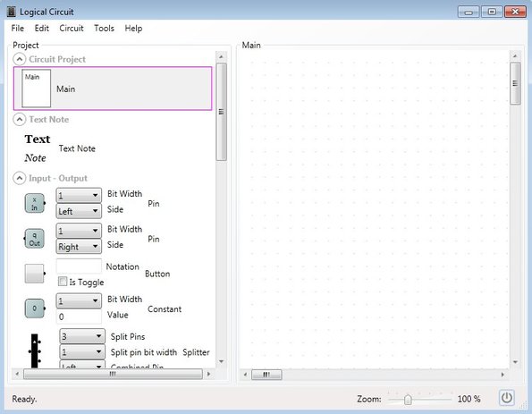
Task: Click Main canvas scroll left arrow
Action: pyautogui.click(x=245, y=375)
